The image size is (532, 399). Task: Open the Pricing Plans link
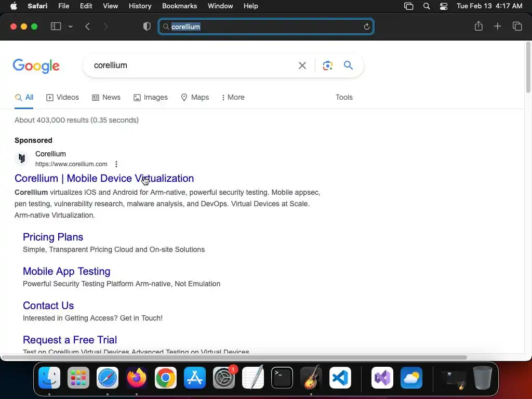53,237
